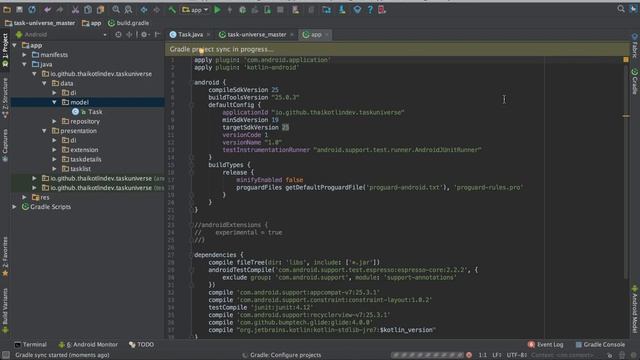This screenshot has height=360, width=640.
Task: Click the Make Project hammer icon
Action: (172, 9)
